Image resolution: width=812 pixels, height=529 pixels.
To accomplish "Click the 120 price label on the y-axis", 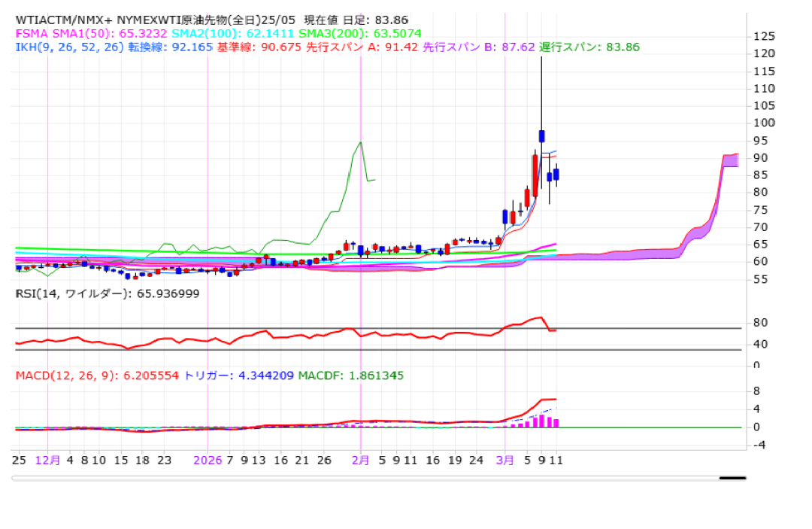I will point(764,53).
